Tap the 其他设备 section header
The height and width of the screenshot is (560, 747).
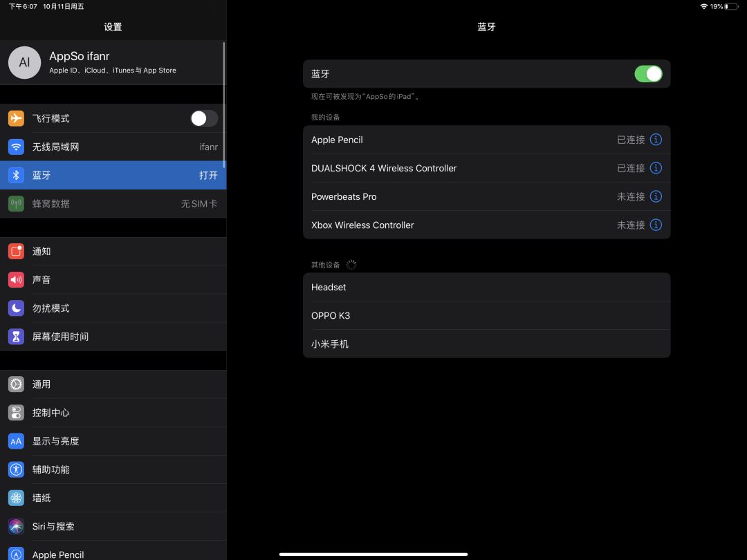(325, 265)
